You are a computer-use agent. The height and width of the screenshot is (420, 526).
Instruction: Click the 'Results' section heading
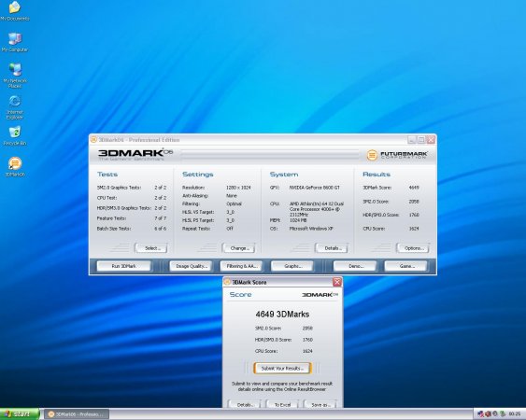coord(377,175)
